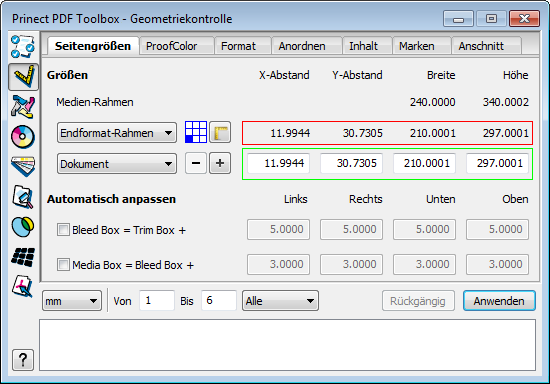Open the black grid imposition tool icon

coord(23,257)
